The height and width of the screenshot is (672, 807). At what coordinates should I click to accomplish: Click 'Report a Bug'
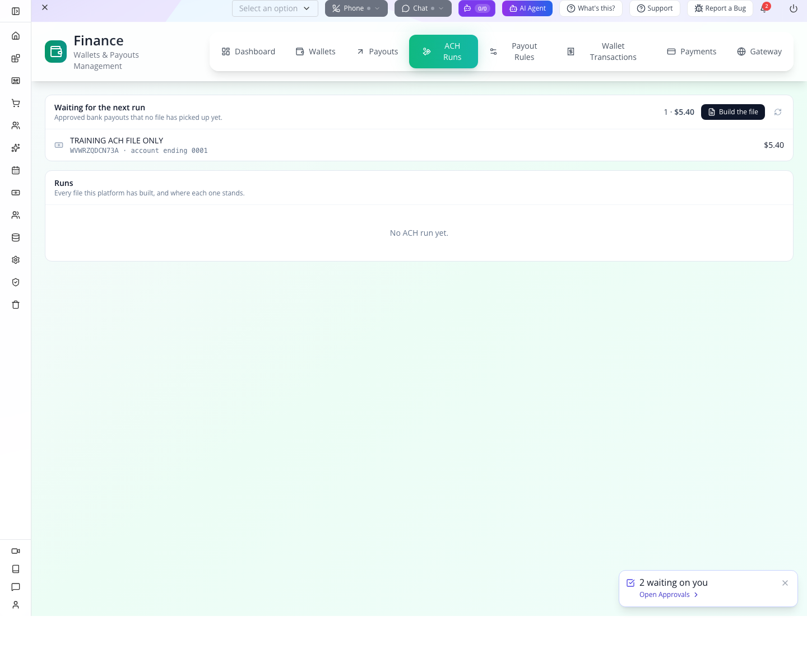pyautogui.click(x=720, y=8)
